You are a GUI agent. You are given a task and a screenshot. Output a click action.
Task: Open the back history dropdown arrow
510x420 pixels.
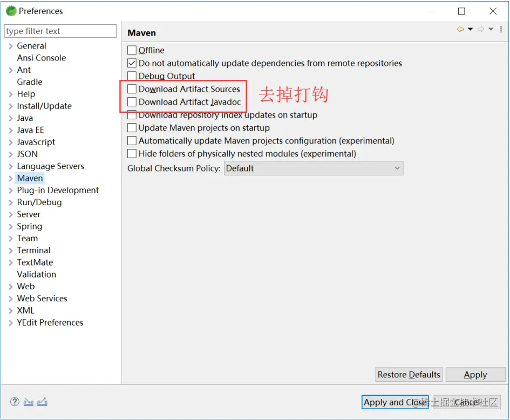click(x=470, y=29)
